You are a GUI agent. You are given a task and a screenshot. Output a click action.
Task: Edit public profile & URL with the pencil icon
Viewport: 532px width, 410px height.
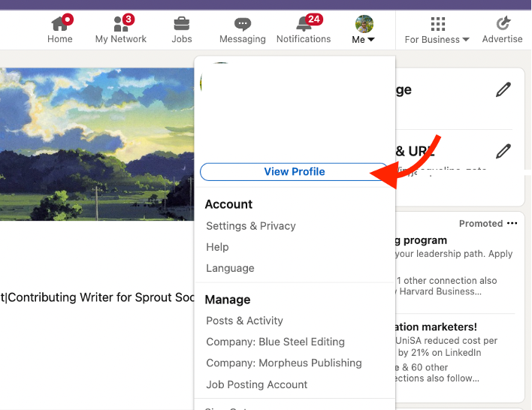tap(503, 151)
